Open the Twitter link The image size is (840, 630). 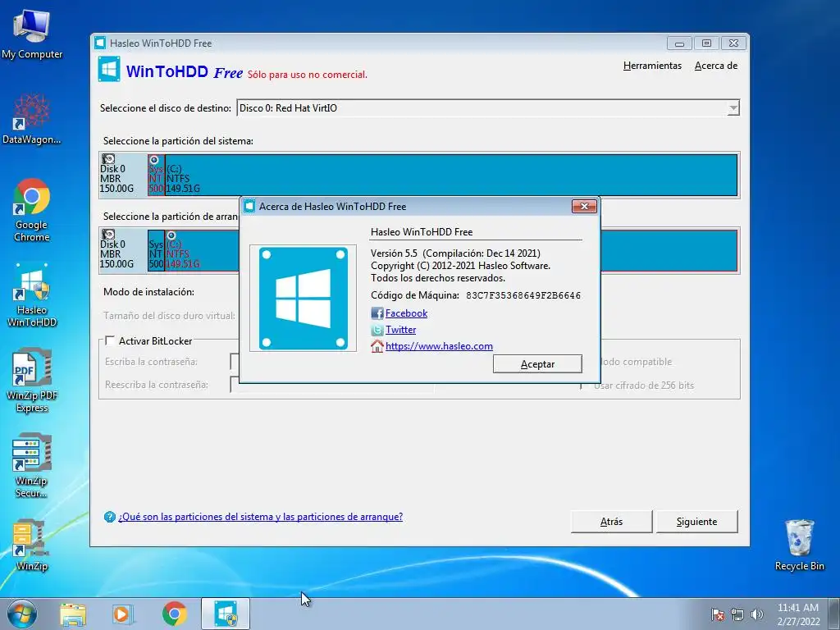point(400,330)
